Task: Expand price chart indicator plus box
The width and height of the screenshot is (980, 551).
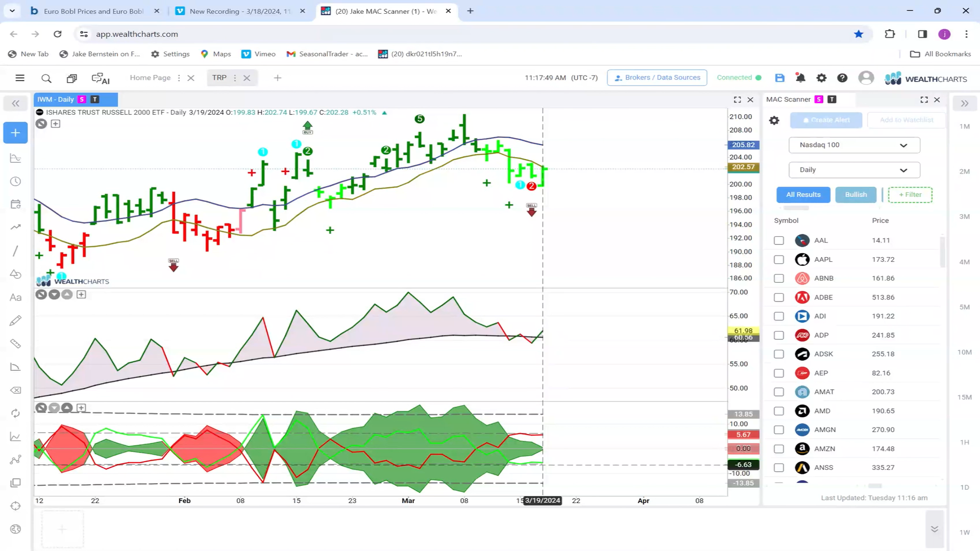Action: pyautogui.click(x=56, y=123)
